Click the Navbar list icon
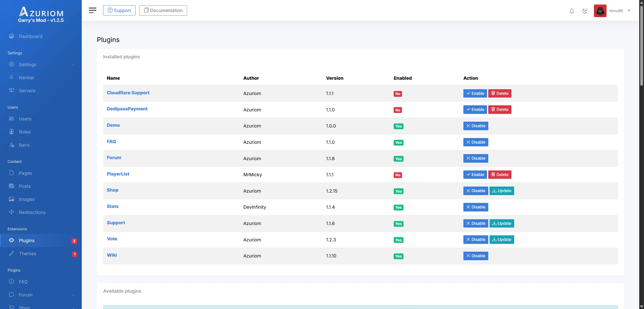The width and height of the screenshot is (644, 309). coord(12,77)
